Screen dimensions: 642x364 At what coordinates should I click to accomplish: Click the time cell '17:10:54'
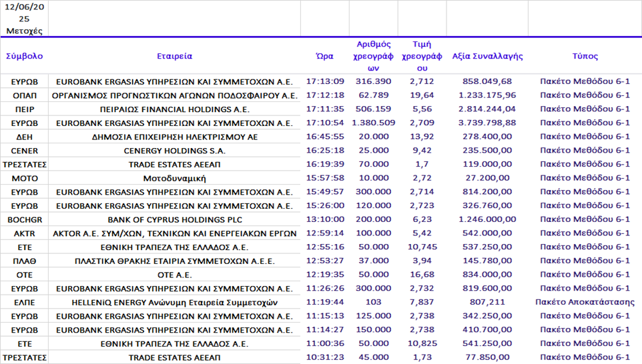point(325,123)
